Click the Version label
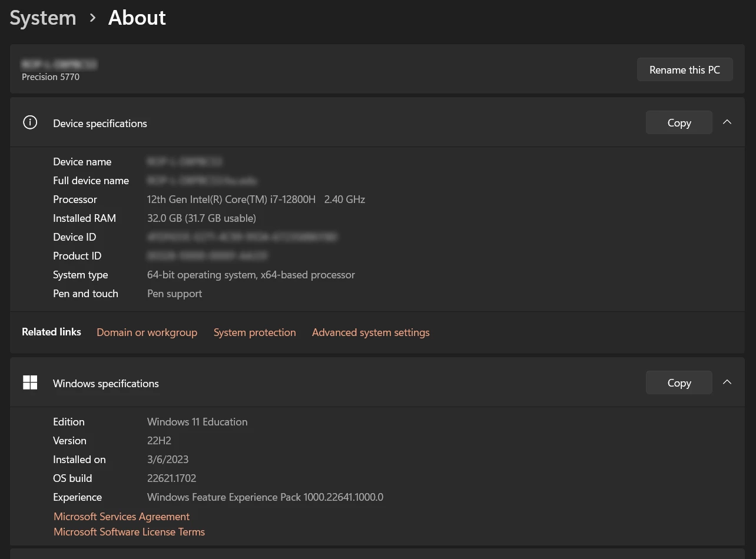Viewport: 756px width, 559px height. pos(69,441)
